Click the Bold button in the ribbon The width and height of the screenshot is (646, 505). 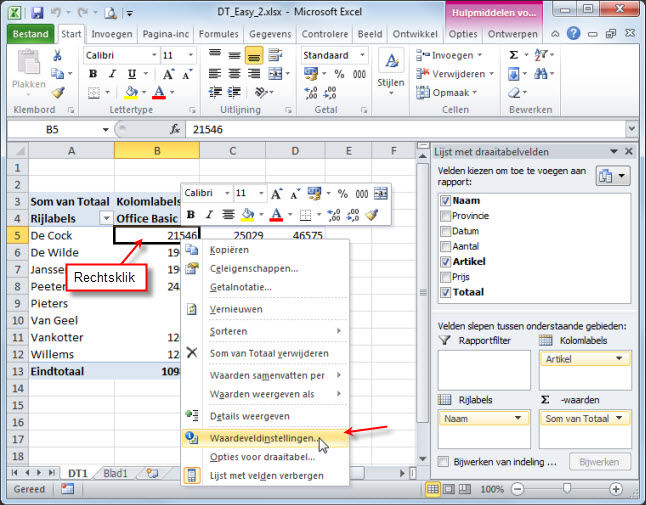coord(93,74)
